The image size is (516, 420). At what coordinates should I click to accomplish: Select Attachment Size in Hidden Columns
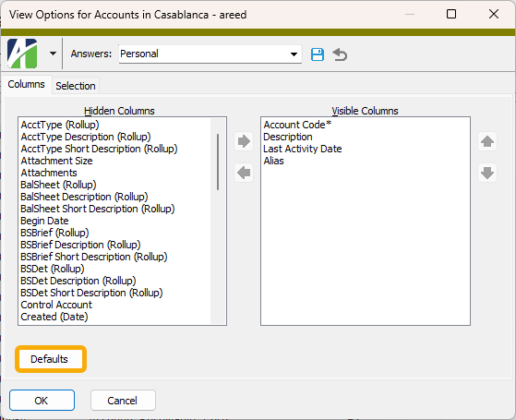(56, 161)
